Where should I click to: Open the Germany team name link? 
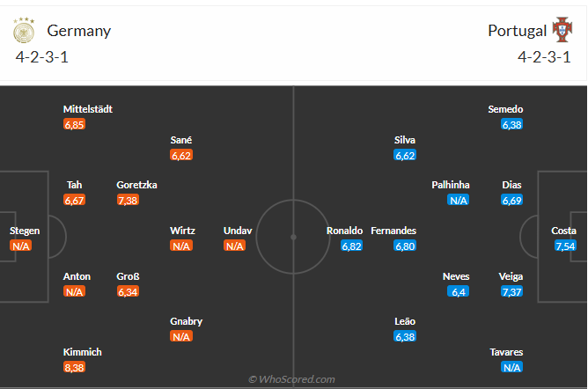tap(79, 31)
